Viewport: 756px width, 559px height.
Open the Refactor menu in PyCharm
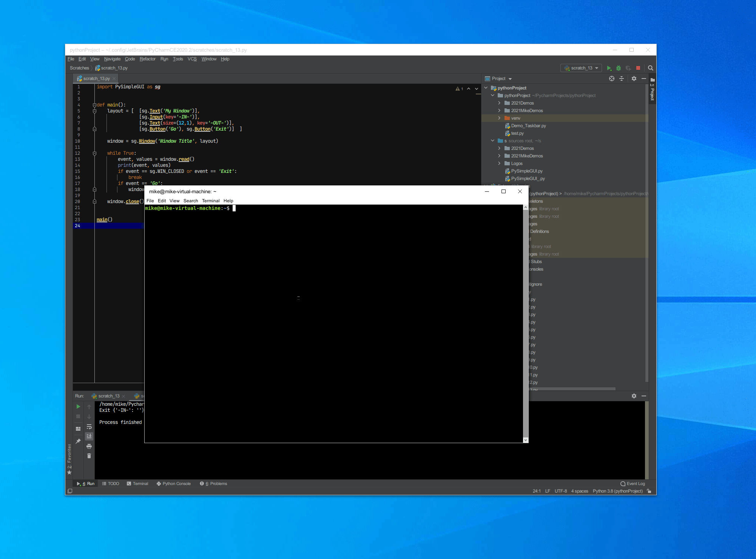[x=147, y=59]
